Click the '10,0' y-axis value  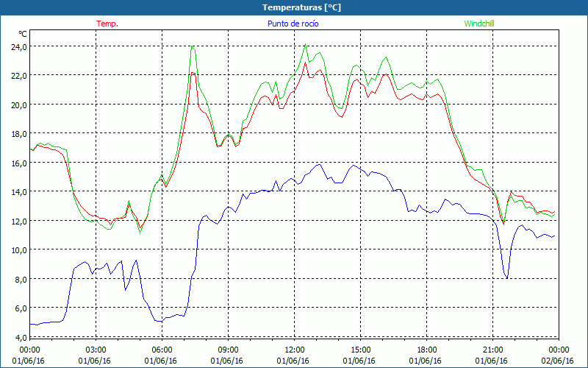pyautogui.click(x=19, y=250)
